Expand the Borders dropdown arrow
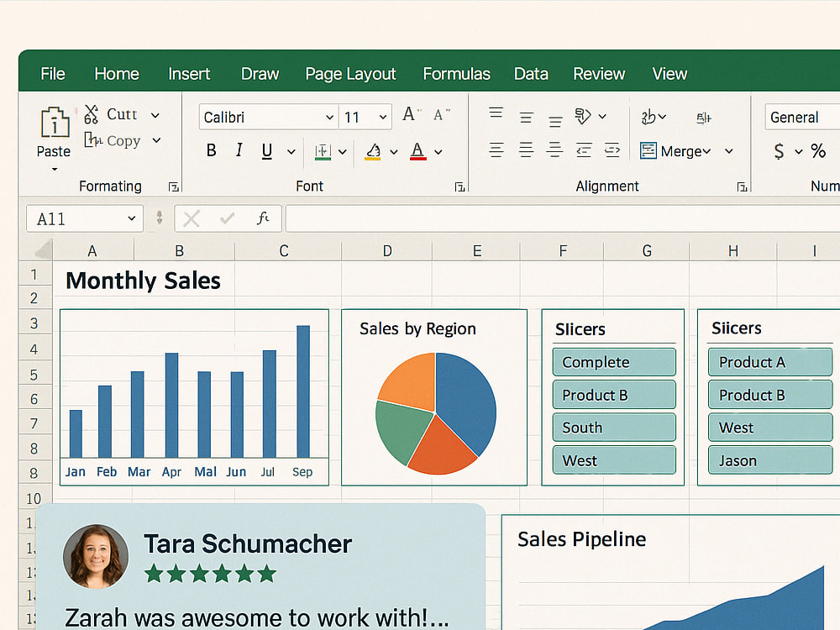Image resolution: width=840 pixels, height=630 pixels. tap(343, 152)
